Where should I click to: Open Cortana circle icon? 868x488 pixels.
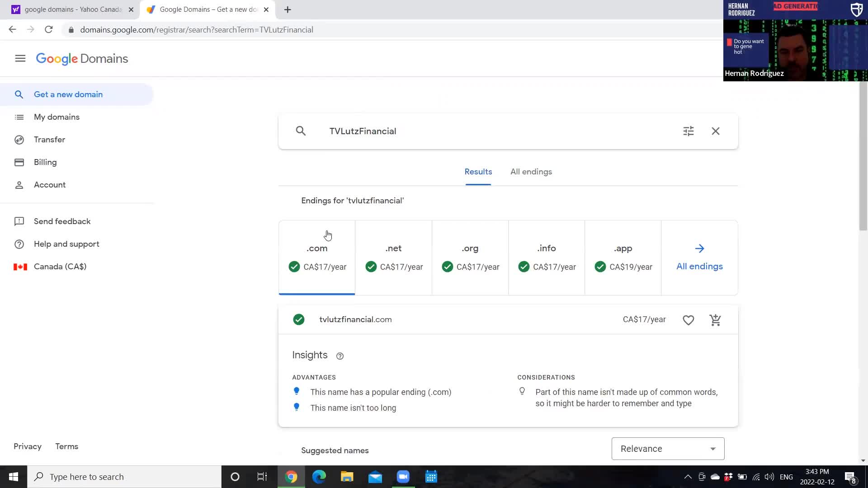point(235,477)
